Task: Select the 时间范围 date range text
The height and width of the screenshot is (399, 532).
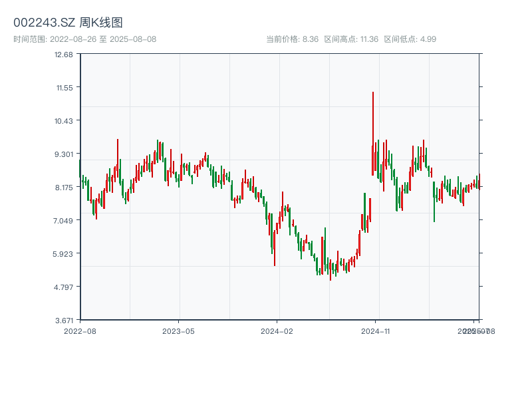Action: point(84,39)
